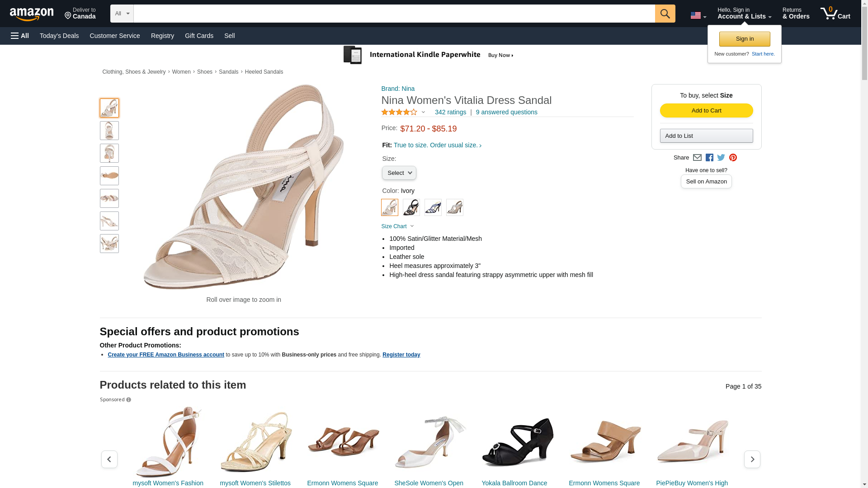Click the Add to Cart button

point(706,111)
